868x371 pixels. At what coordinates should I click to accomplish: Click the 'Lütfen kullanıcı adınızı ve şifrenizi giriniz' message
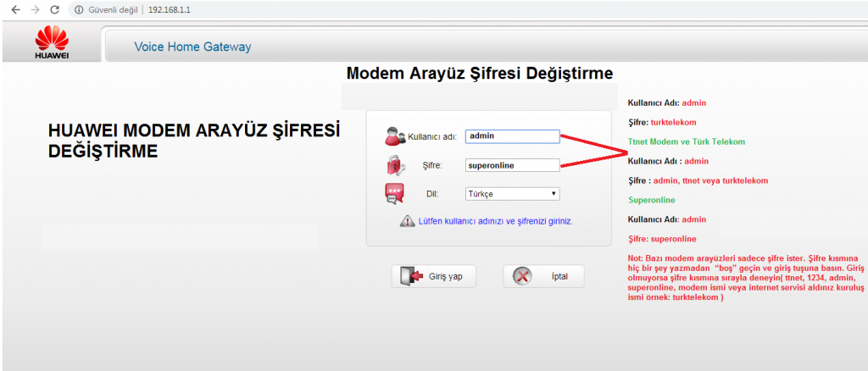tap(495, 221)
